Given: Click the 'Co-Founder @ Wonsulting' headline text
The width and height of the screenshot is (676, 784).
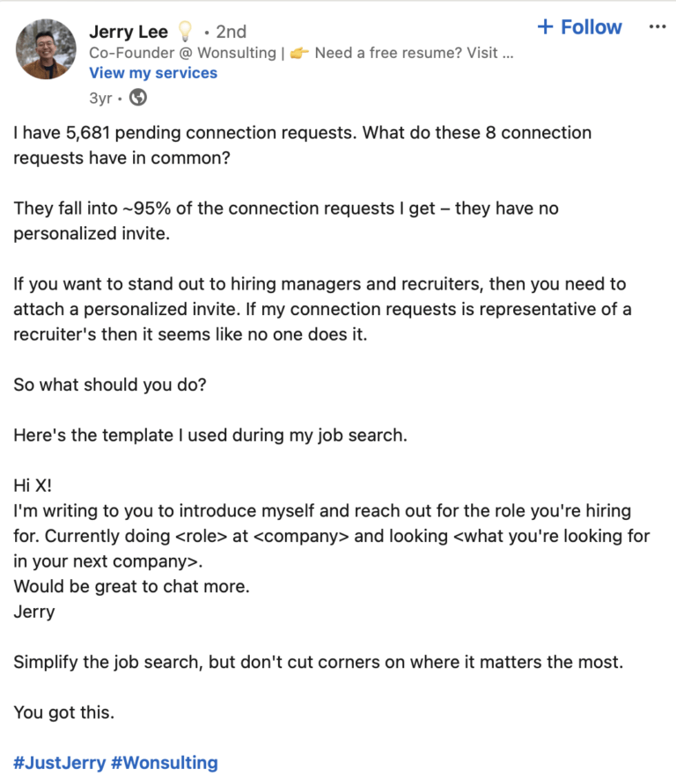Looking at the screenshot, I should pyautogui.click(x=167, y=51).
